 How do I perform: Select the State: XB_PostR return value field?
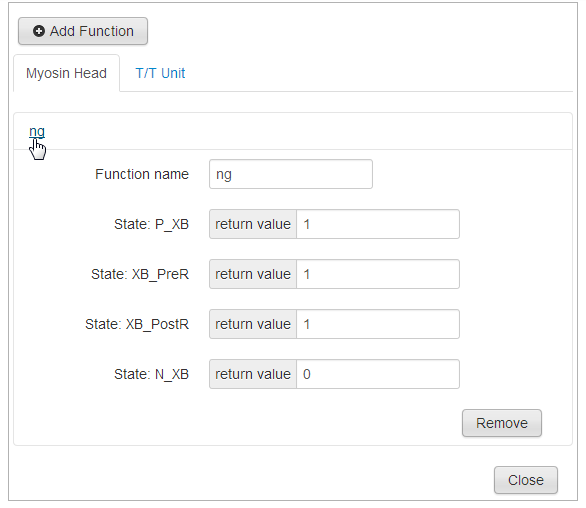click(378, 324)
